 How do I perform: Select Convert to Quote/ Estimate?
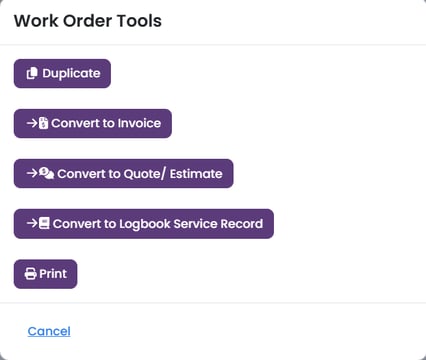pos(123,173)
